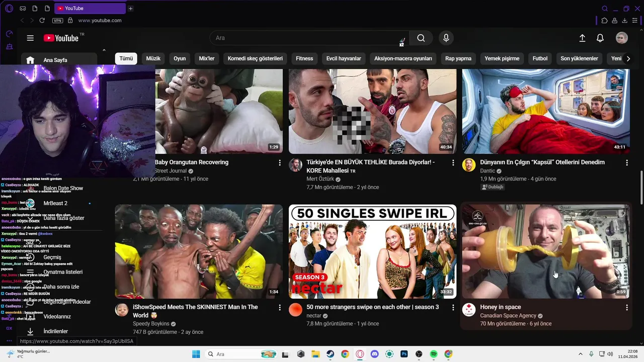Image resolution: width=644 pixels, height=362 pixels.
Task: Select the Son yüklenenler chip
Action: (579, 59)
